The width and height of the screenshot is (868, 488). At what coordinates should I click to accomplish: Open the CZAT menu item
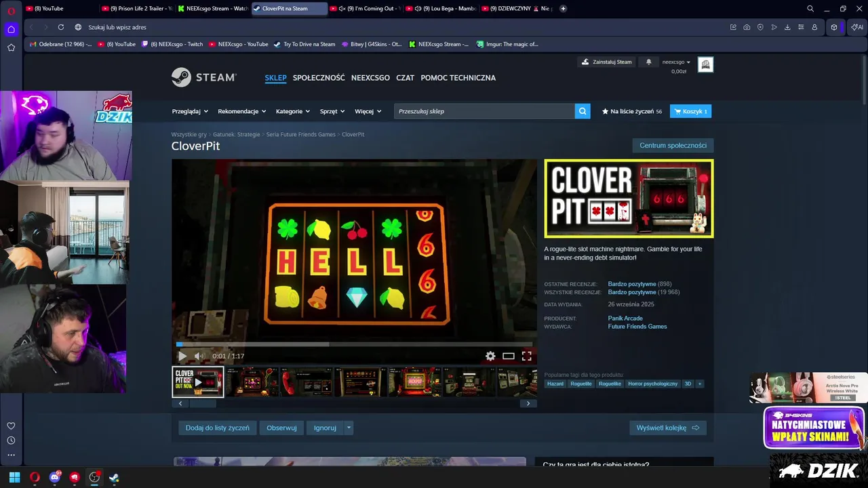[405, 78]
